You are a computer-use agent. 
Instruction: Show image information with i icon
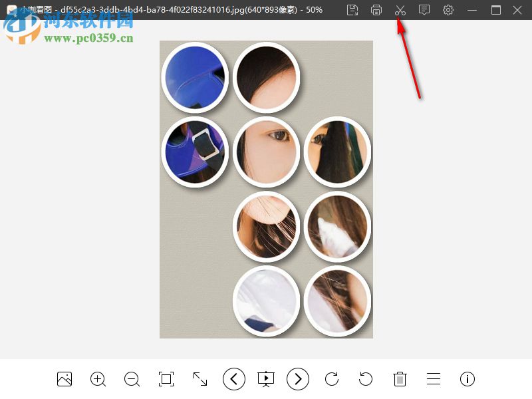[x=467, y=379]
